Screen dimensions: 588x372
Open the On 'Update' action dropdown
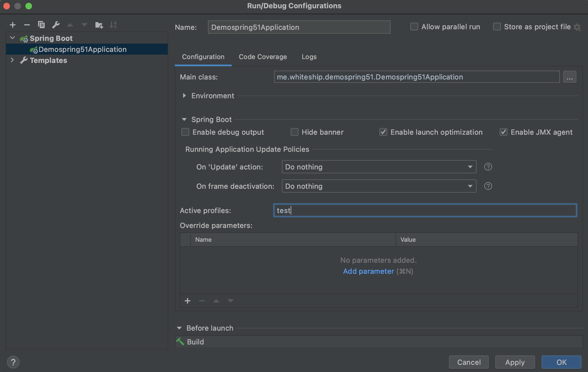pos(379,167)
